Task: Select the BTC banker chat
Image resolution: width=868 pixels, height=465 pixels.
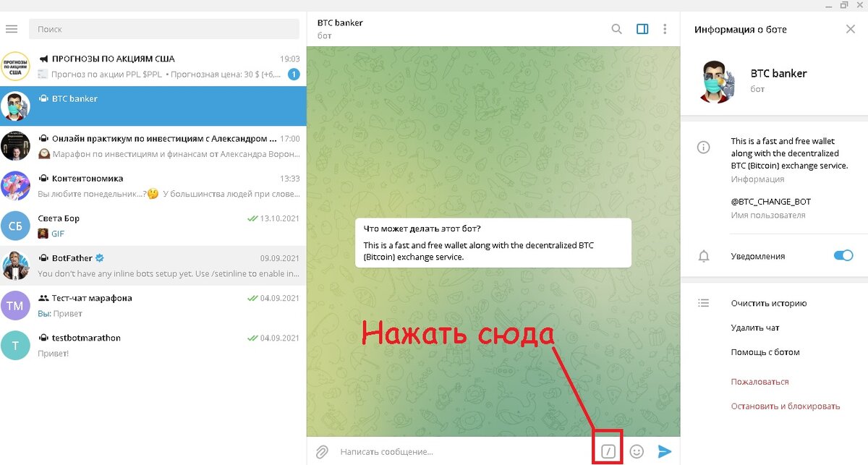Action: [153, 106]
